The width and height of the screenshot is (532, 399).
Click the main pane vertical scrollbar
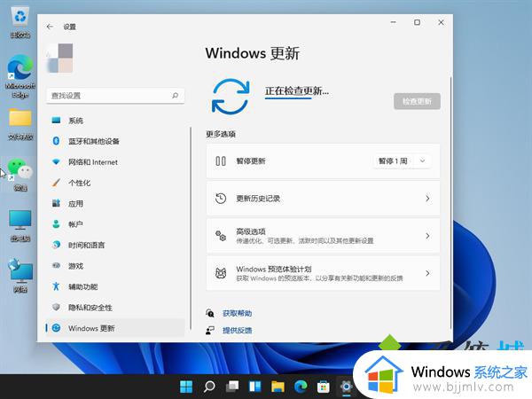click(450, 202)
